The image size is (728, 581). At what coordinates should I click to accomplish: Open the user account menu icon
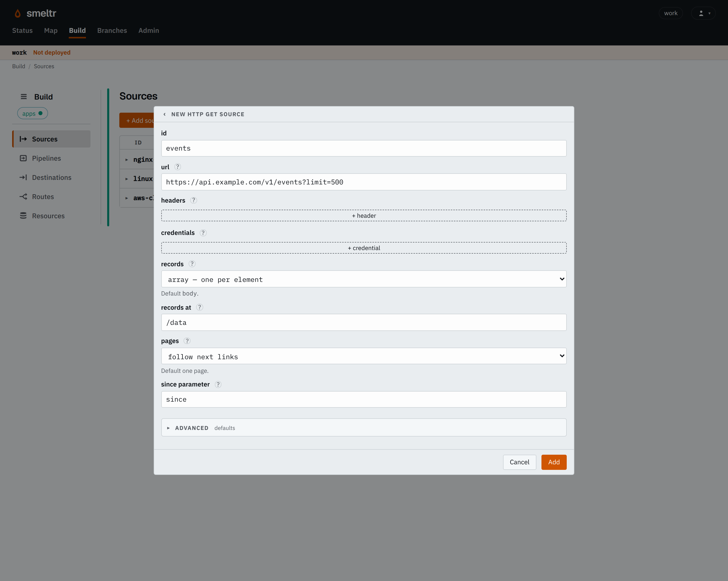703,13
